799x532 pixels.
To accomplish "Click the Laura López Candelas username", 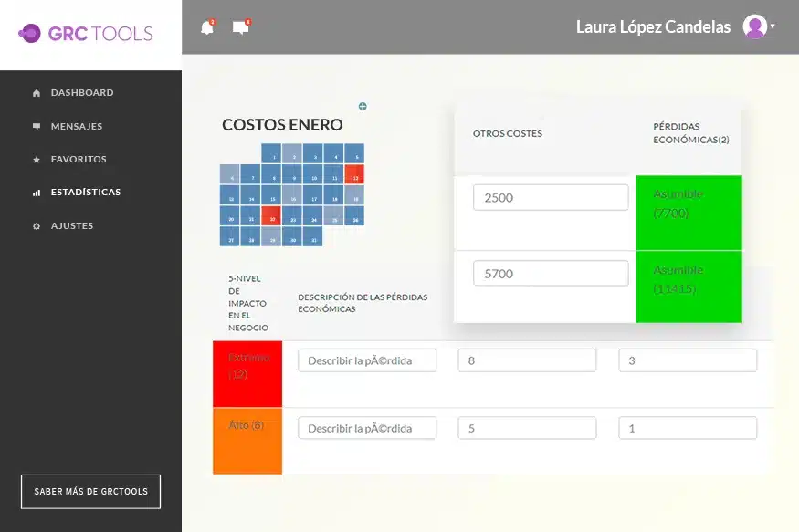I will (x=653, y=27).
